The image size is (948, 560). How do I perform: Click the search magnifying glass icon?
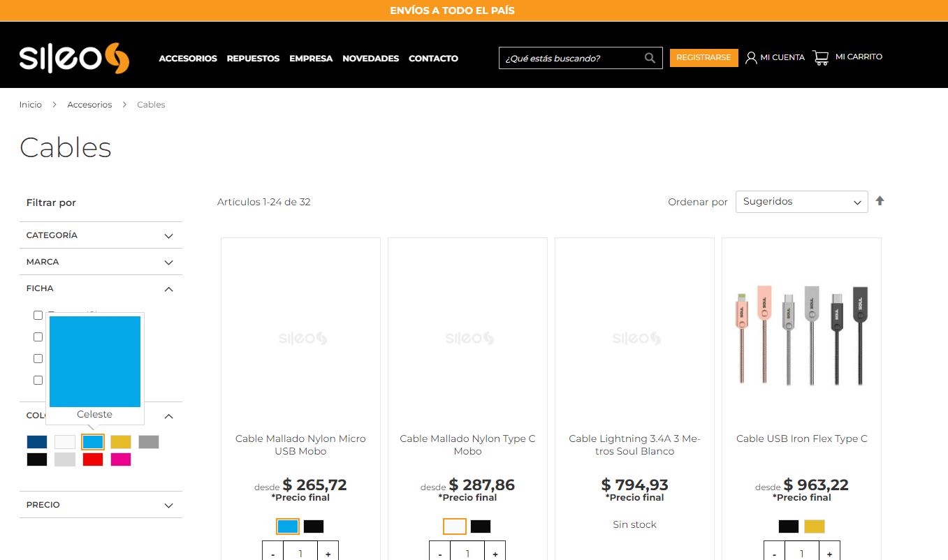pos(649,58)
